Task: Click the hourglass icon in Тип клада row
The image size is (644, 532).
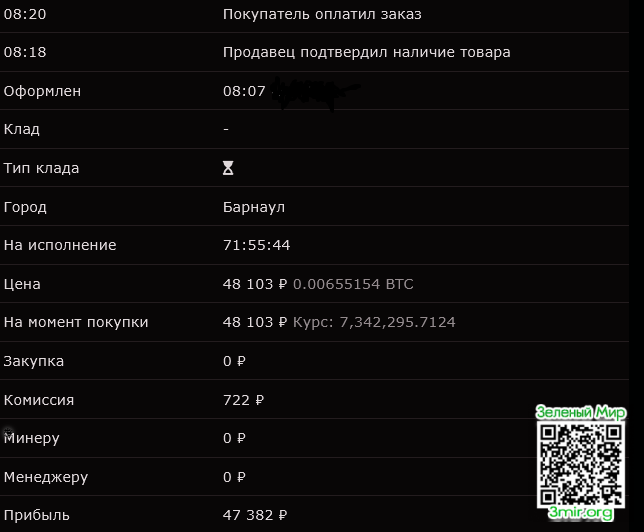Action: pyautogui.click(x=228, y=168)
